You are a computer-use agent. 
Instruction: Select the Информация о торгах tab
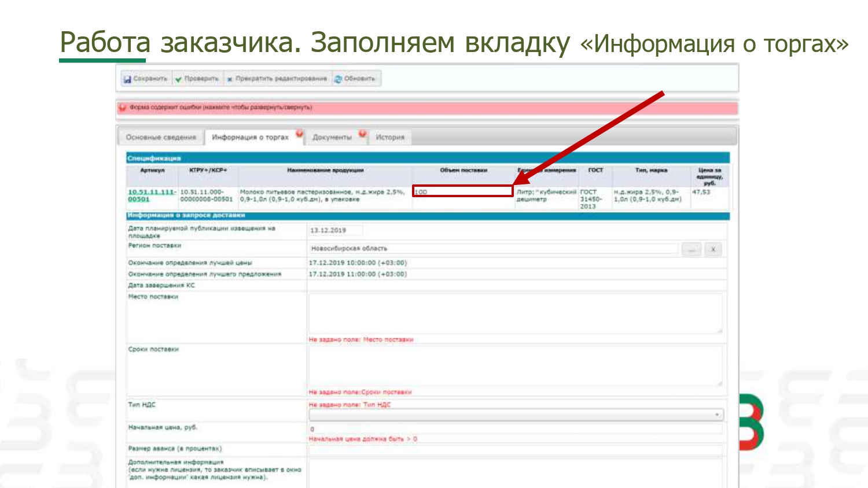click(250, 138)
